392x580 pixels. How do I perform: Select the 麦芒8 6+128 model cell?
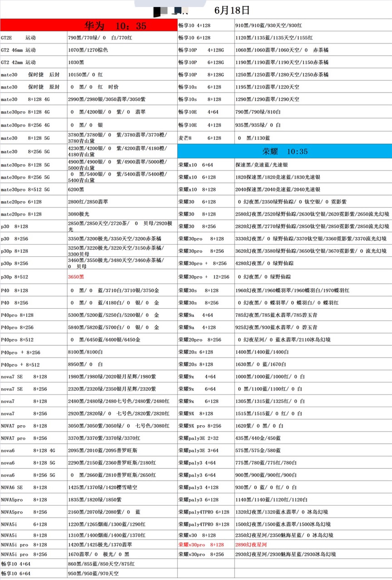point(206,138)
